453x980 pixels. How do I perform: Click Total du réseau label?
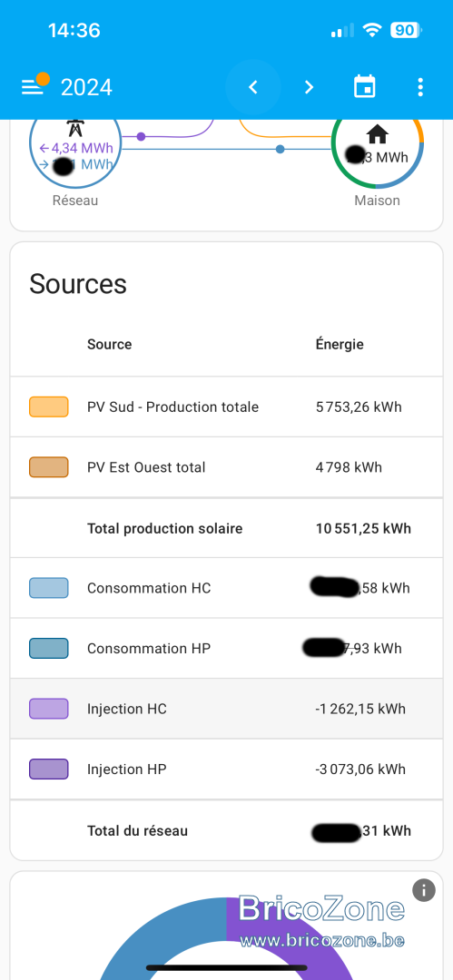click(x=137, y=830)
